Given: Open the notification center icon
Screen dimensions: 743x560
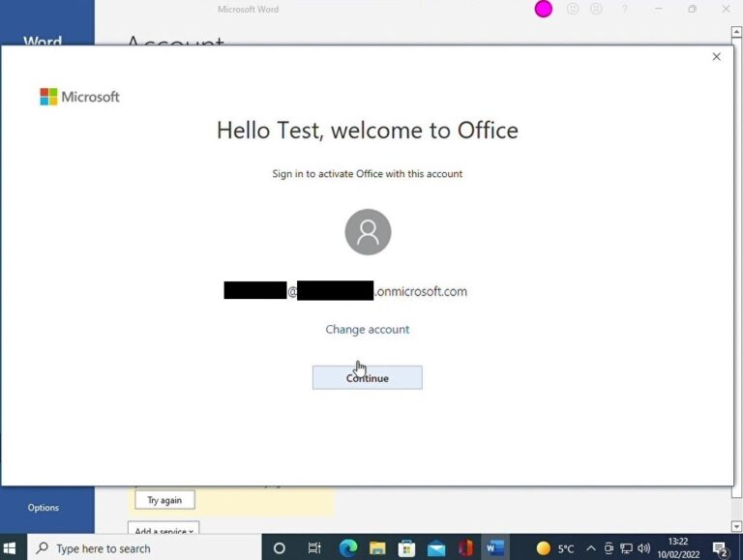Looking at the screenshot, I should [x=720, y=549].
